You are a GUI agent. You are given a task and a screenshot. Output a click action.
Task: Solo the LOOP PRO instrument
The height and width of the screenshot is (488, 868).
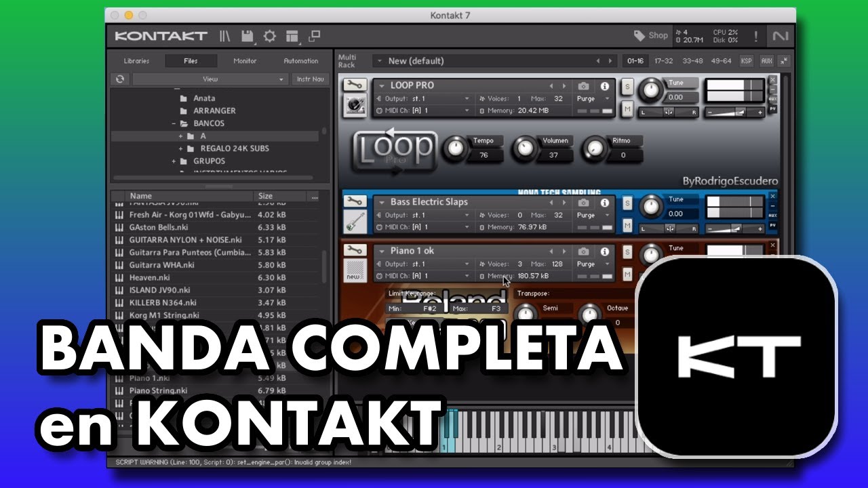[627, 86]
